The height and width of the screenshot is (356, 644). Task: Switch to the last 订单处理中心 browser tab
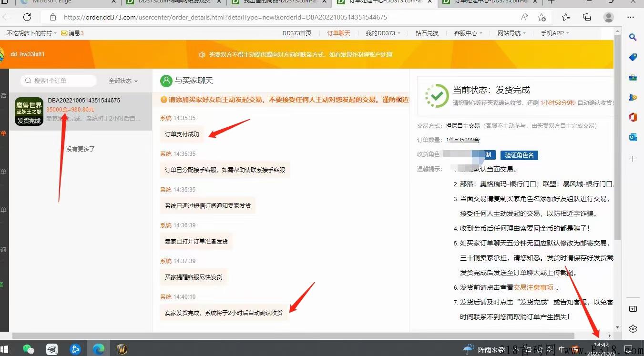point(491,2)
